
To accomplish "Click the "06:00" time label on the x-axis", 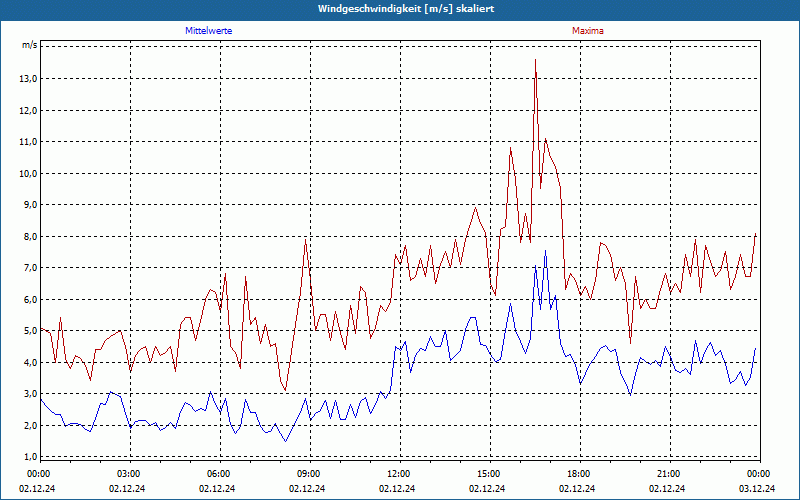I will (x=220, y=474).
